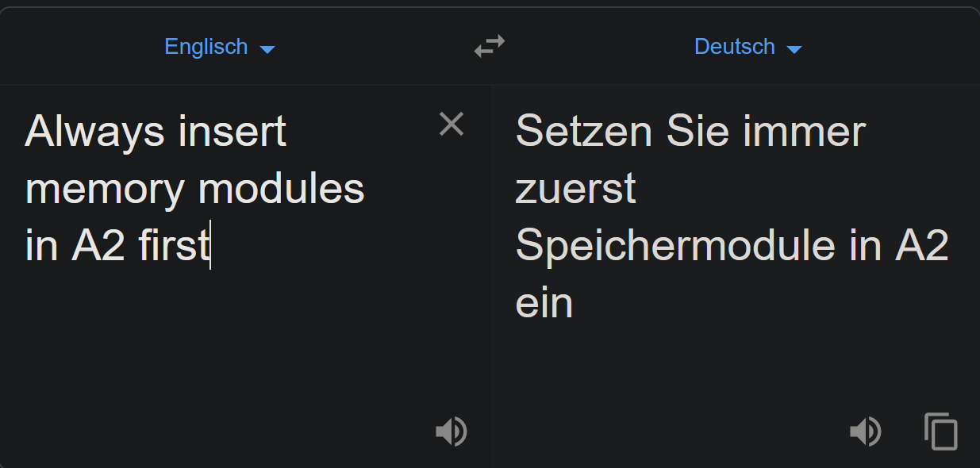
Task: Click the speaker icon under the source text
Action: tap(451, 432)
